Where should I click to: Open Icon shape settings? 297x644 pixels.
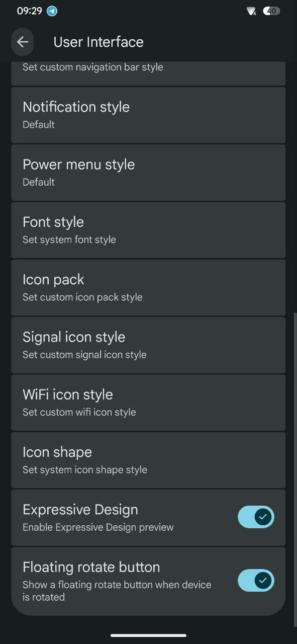pos(148,460)
